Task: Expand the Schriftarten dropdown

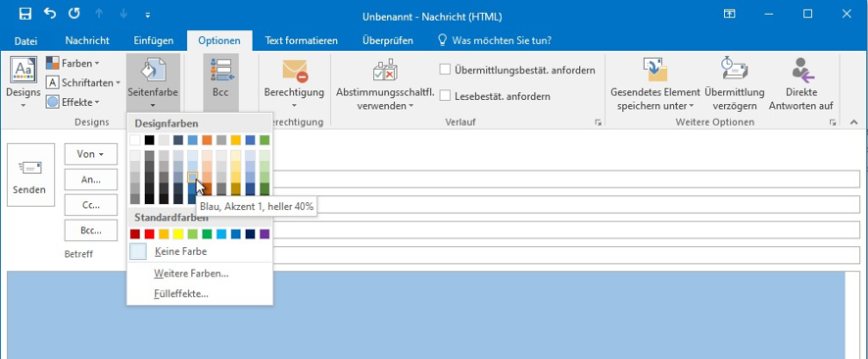Action: [x=83, y=82]
